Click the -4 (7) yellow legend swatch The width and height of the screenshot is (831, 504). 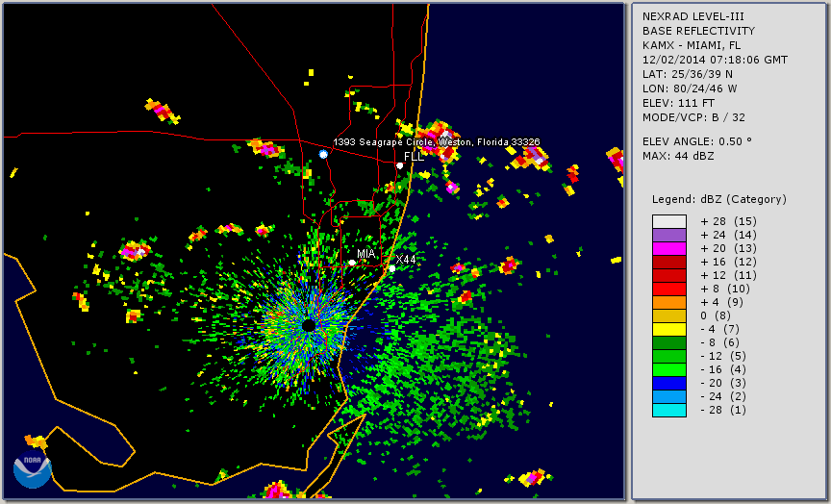coord(668,330)
